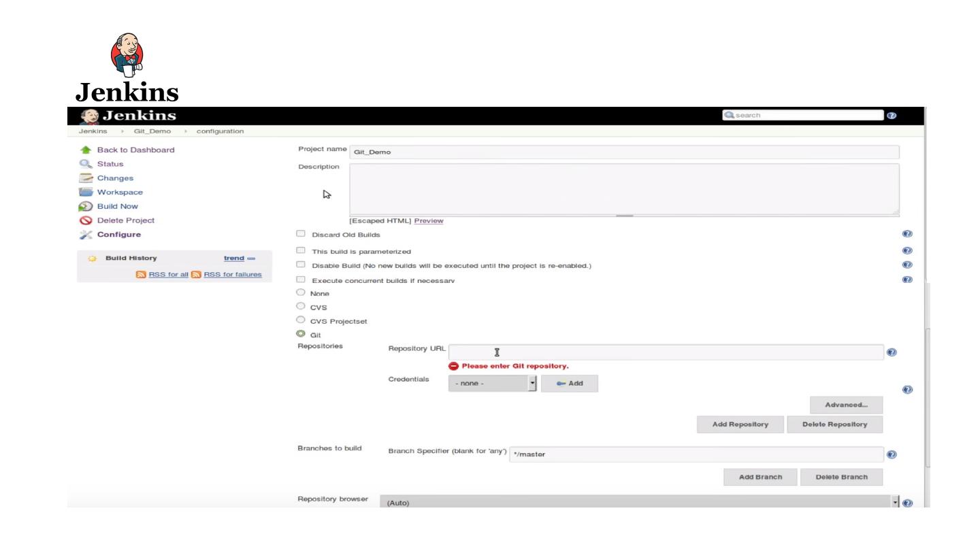Click the Build Now clock icon
Viewport: 980px width, 551px height.
[86, 206]
